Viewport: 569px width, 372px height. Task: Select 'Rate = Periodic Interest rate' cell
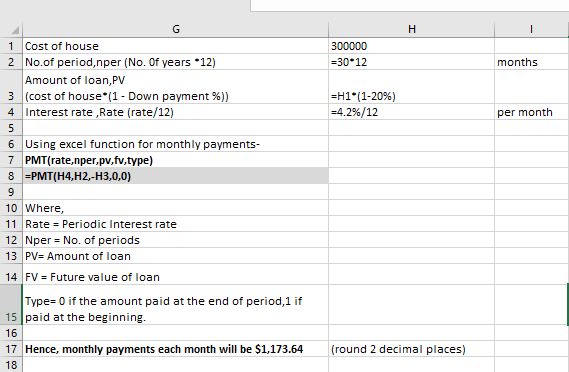point(176,224)
